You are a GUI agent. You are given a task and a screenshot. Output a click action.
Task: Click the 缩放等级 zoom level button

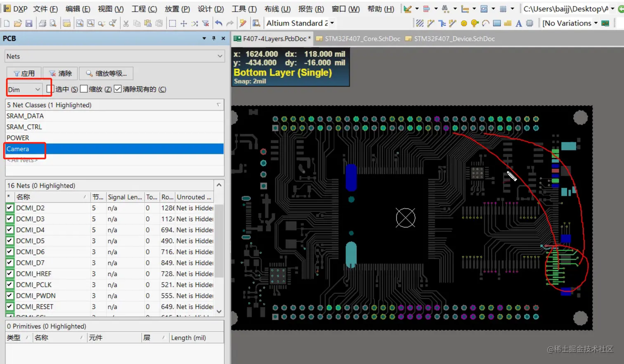106,73
